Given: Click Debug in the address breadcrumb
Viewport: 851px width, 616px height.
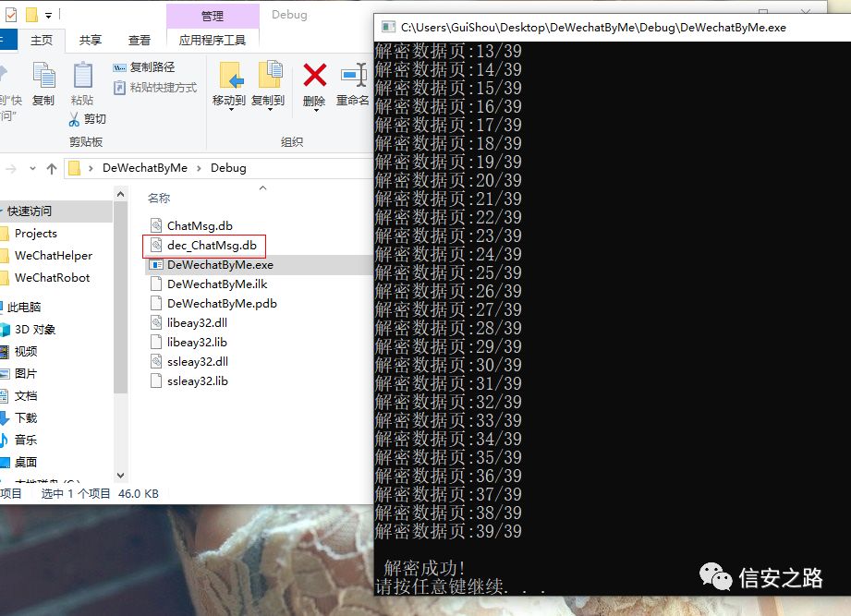Looking at the screenshot, I should [228, 168].
